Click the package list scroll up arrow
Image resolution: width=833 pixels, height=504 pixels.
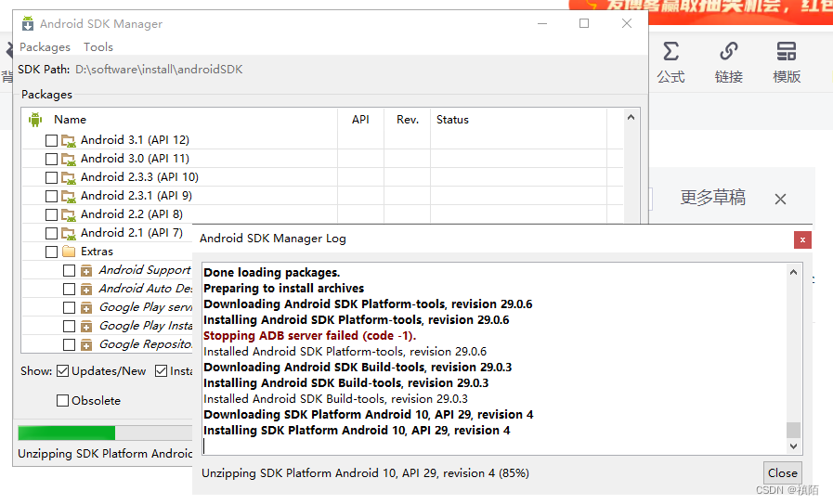631,117
